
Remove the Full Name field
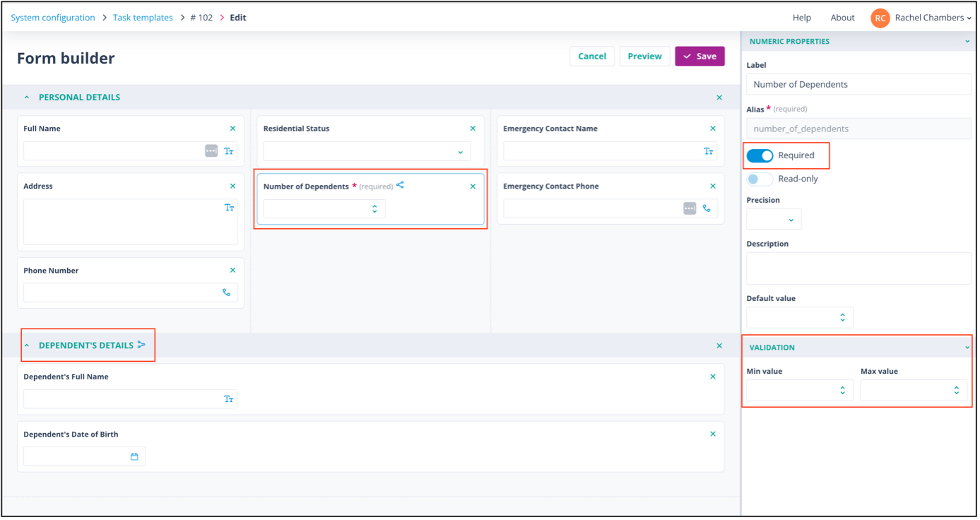(232, 129)
